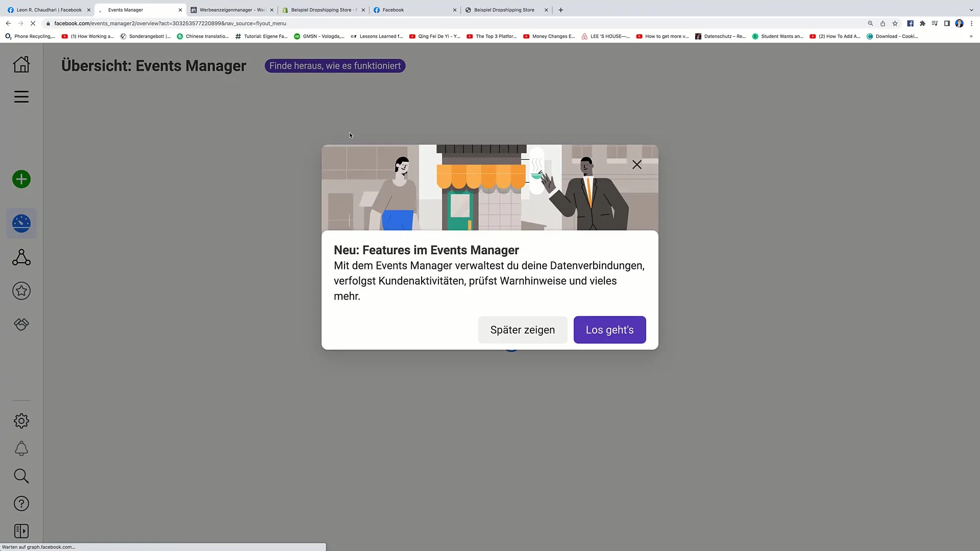
Task: Open Sonderangebot bookmark
Action: (x=145, y=36)
